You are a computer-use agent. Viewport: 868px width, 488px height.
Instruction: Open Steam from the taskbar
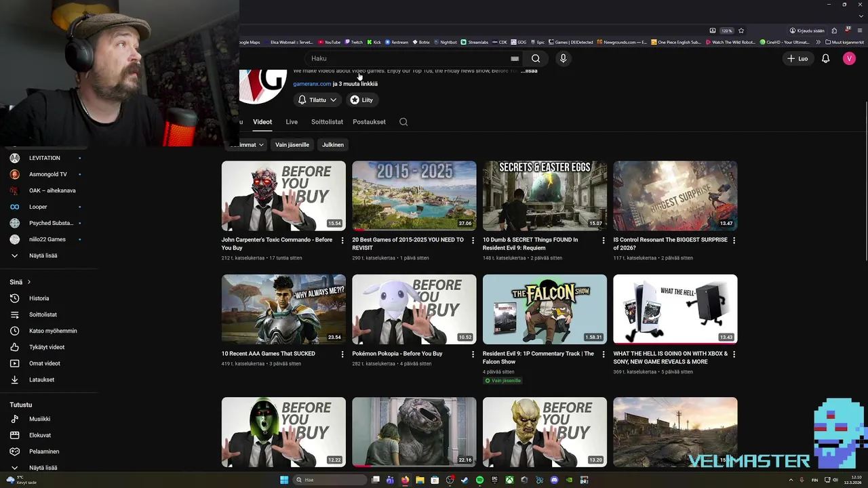465,480
